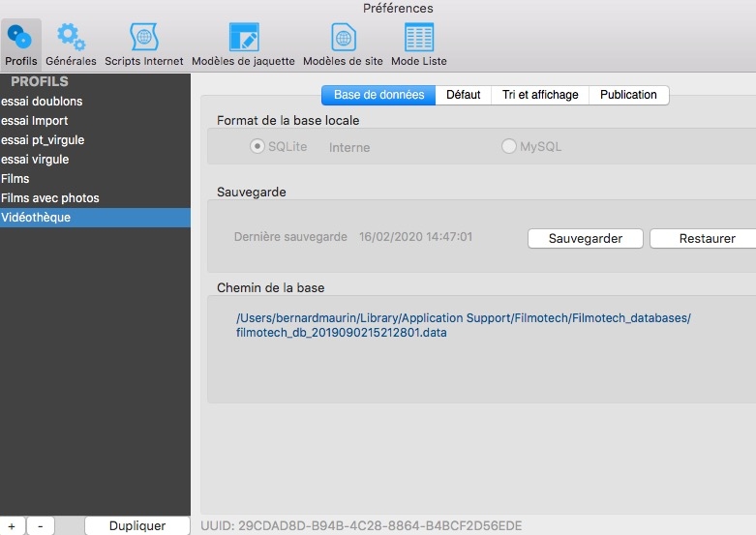Open Modèles de site preferences
The width and height of the screenshot is (756, 535).
(x=343, y=45)
